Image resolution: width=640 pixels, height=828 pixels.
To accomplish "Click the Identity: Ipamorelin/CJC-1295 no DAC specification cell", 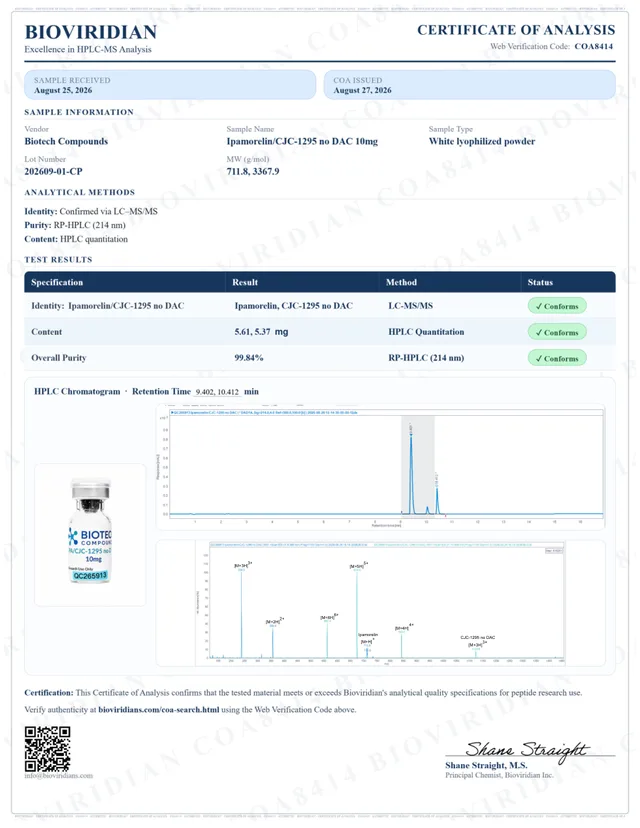I will click(108, 306).
